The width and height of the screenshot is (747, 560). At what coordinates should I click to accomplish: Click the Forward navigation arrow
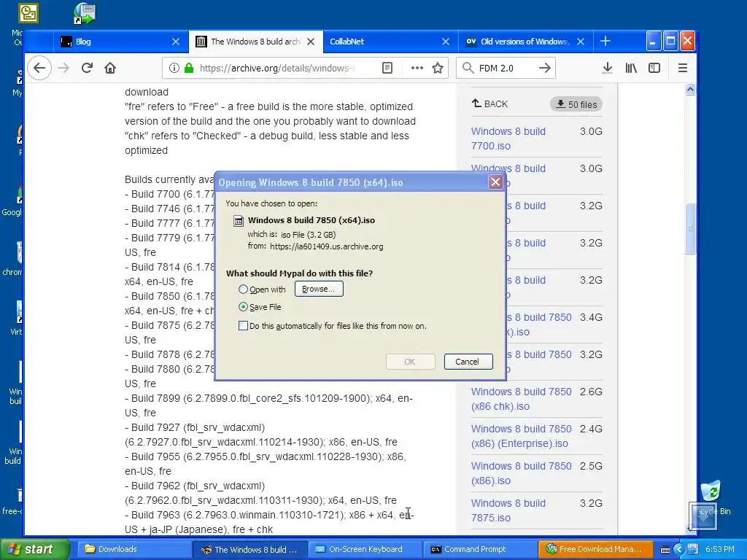(x=63, y=68)
